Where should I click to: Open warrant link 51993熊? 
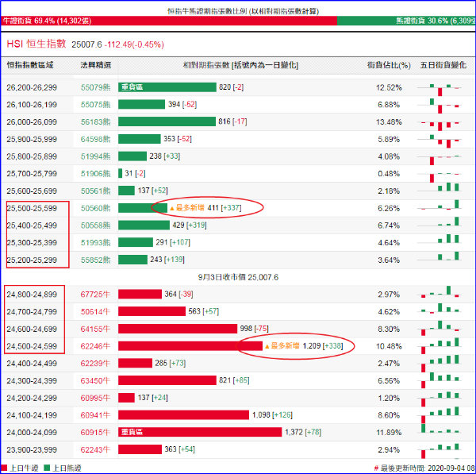[x=95, y=243]
